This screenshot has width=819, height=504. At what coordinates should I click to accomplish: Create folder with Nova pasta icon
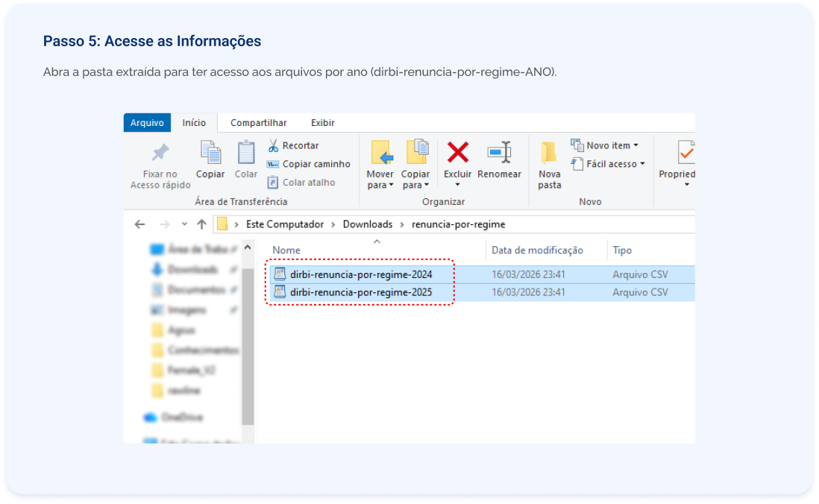point(549,153)
